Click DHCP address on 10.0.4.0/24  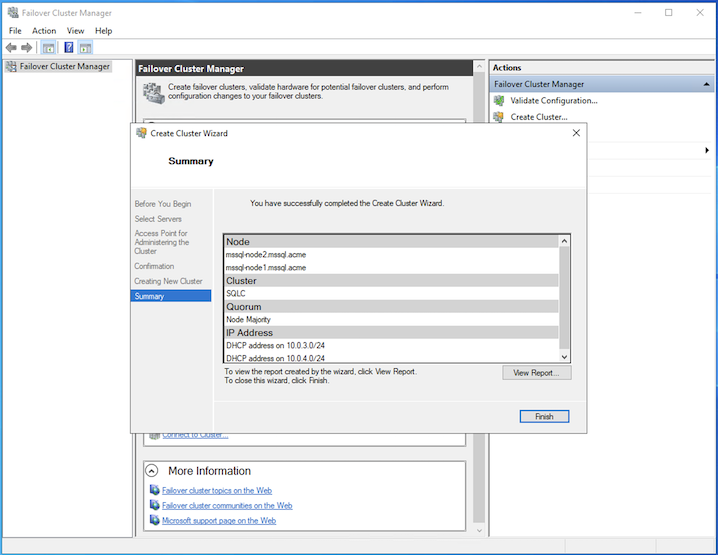[x=275, y=358]
